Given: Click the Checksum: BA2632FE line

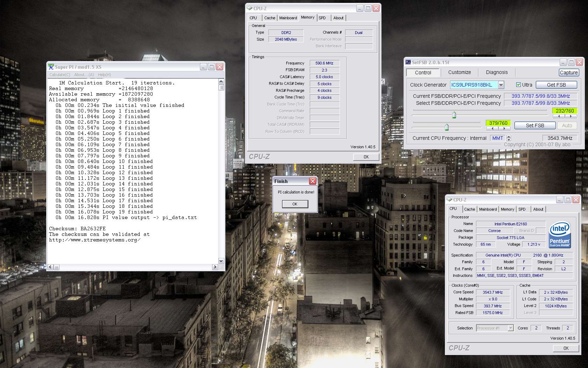Looking at the screenshot, I should 77,229.
